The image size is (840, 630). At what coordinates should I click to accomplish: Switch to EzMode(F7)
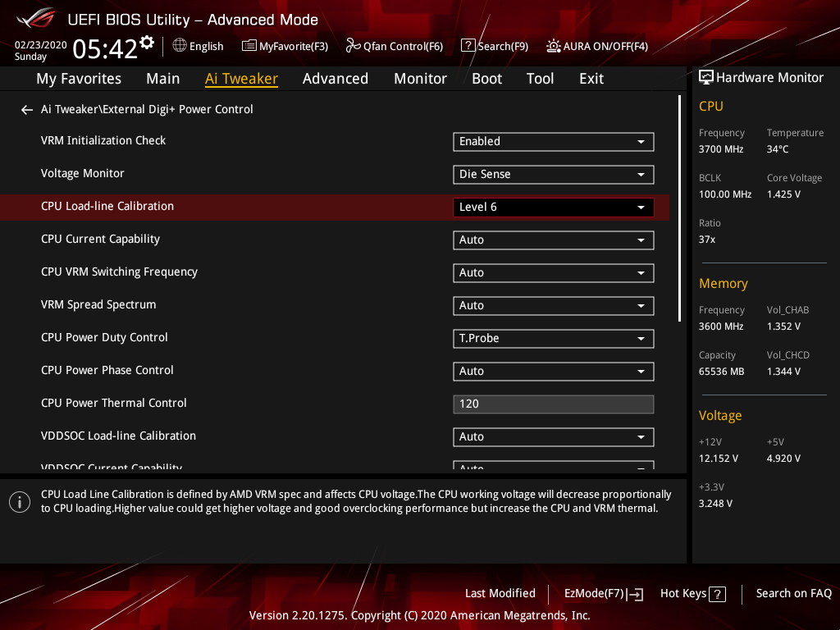click(x=604, y=594)
